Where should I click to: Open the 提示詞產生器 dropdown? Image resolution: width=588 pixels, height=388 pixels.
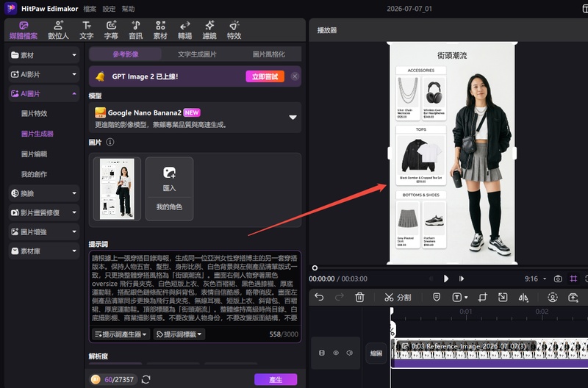(x=121, y=334)
